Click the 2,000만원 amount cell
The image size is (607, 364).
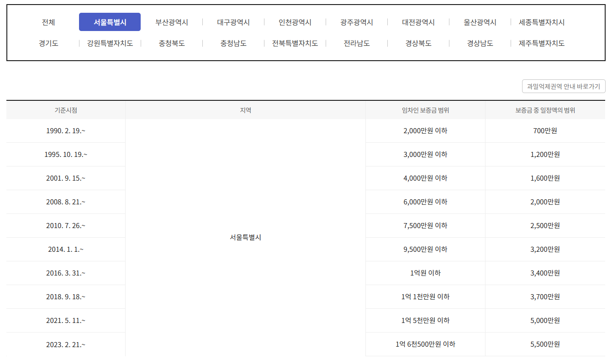pyautogui.click(x=545, y=202)
